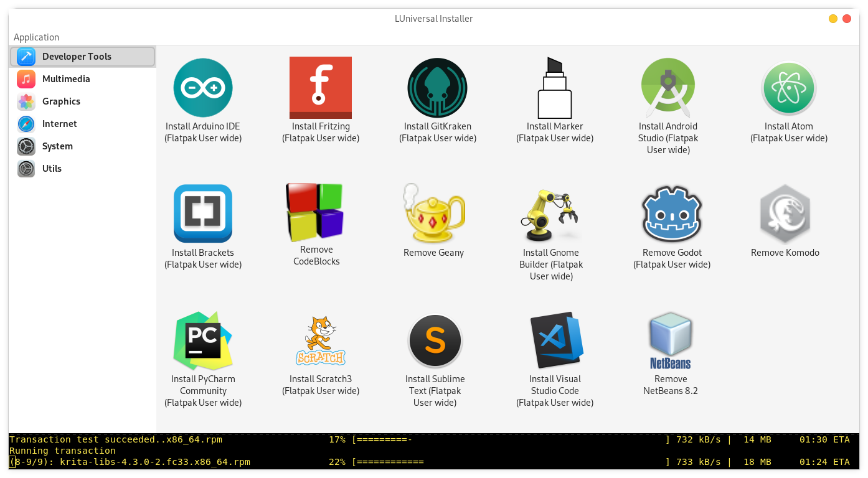Viewport: 868px width, 478px height.
Task: Click Install Brackets label text
Action: coord(203,258)
